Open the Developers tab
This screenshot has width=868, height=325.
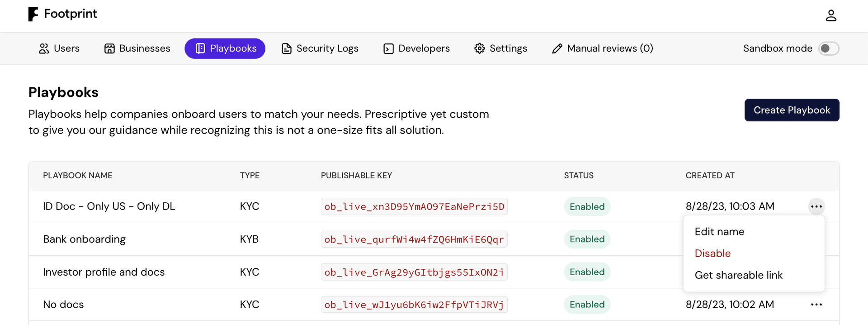pyautogui.click(x=416, y=48)
